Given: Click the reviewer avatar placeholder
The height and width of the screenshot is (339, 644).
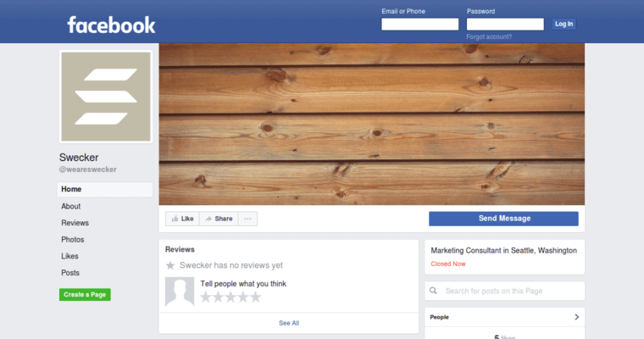Looking at the screenshot, I should [180, 291].
